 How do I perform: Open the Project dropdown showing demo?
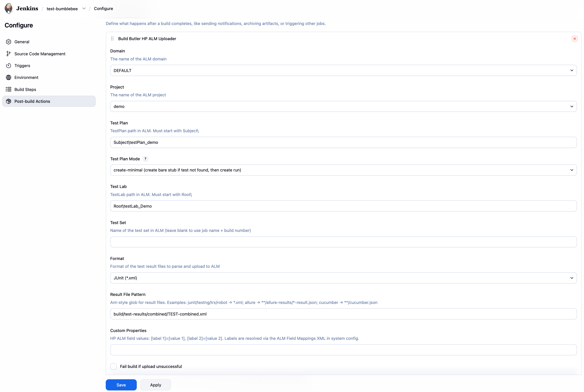coord(343,107)
